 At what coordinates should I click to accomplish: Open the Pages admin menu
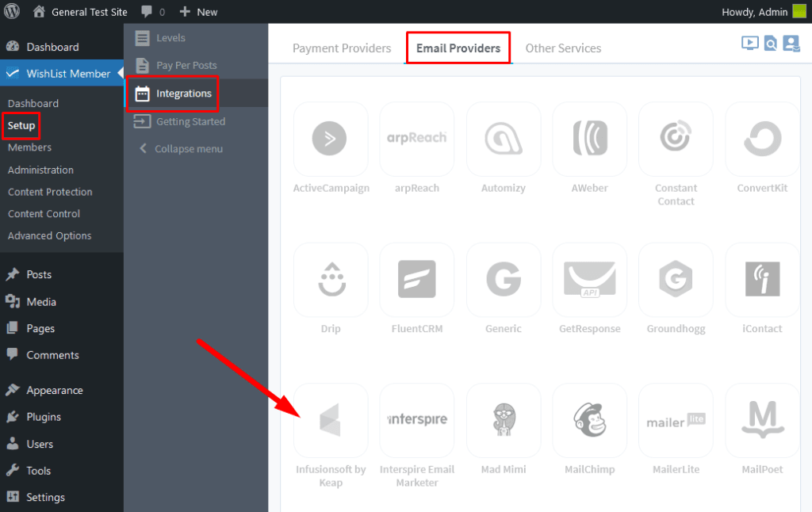click(62, 328)
